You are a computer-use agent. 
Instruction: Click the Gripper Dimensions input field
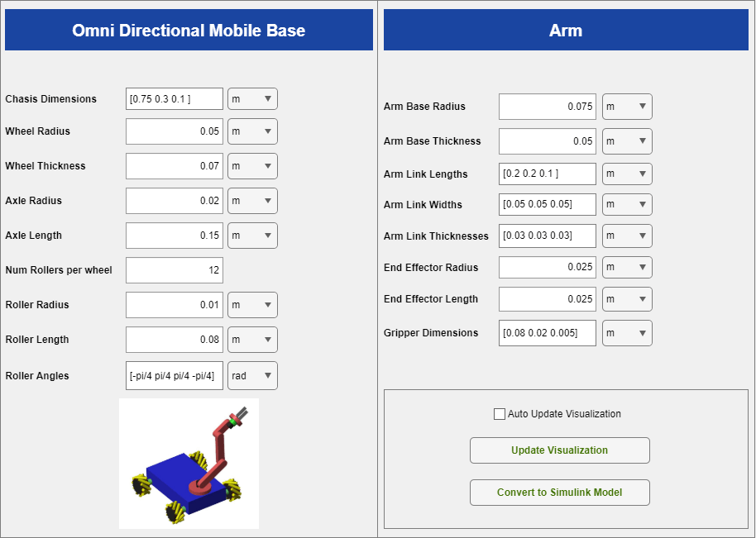tap(548, 333)
